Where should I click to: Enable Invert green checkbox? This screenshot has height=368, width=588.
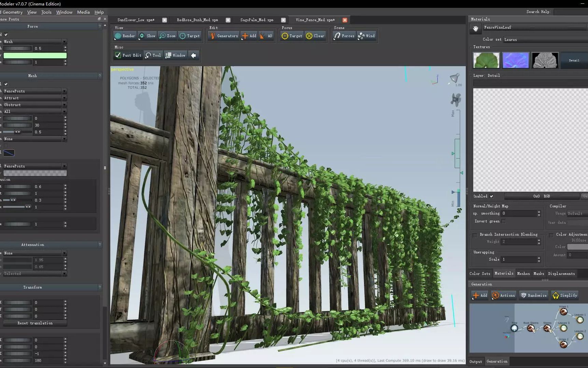tap(503, 221)
